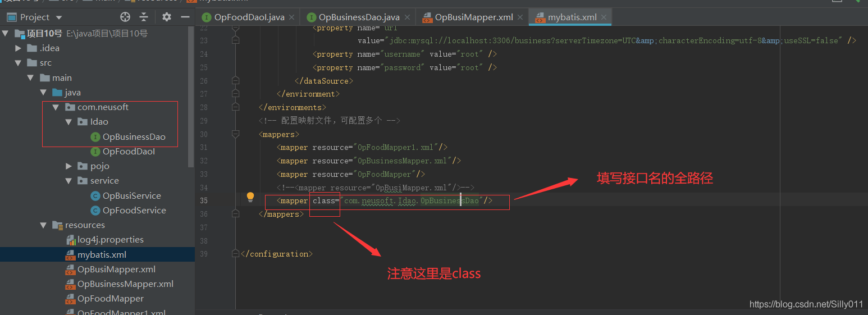Open OpBusinessMapper.xml in project tree
868x315 pixels.
(x=125, y=284)
